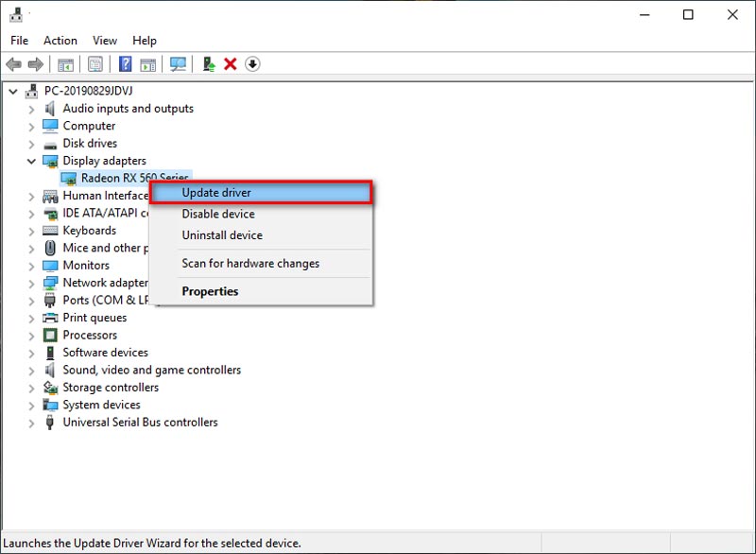Click the Radeon RX 560 device icon
756x554 pixels.
pyautogui.click(x=68, y=179)
